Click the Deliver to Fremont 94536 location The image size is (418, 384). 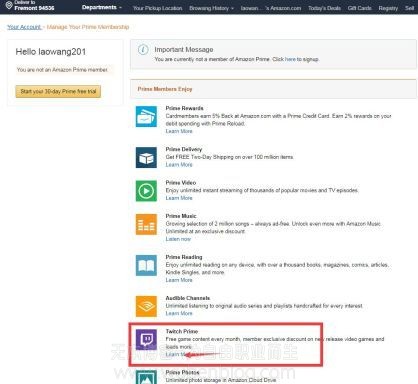click(30, 5)
